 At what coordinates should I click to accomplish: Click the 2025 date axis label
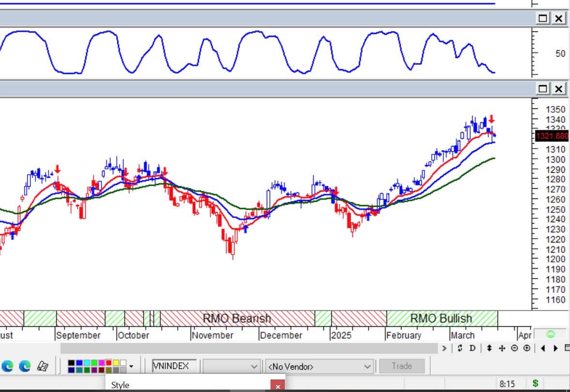coord(341,335)
